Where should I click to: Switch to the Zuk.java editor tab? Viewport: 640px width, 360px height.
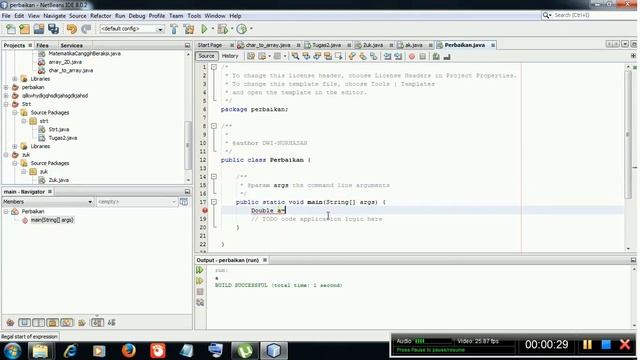pyautogui.click(x=372, y=45)
